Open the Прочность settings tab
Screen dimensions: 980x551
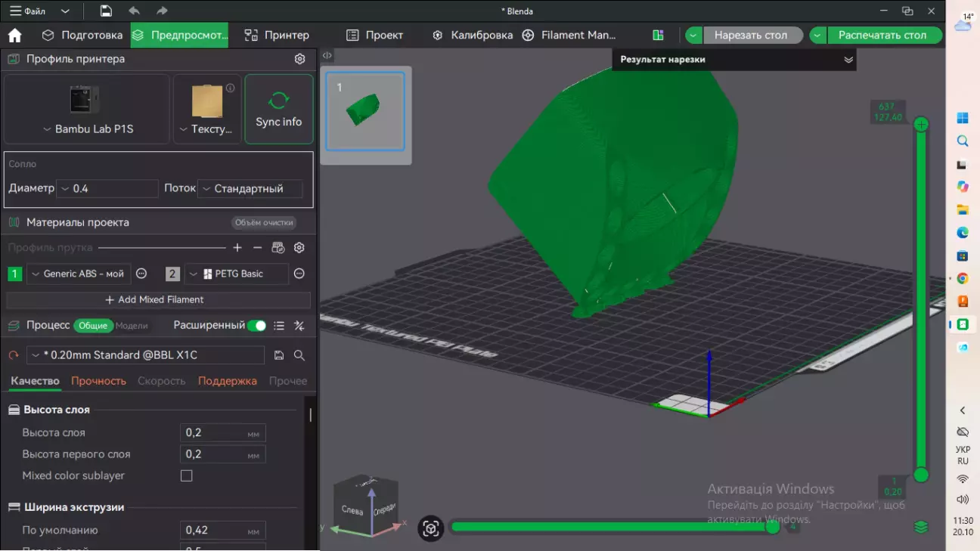click(98, 381)
